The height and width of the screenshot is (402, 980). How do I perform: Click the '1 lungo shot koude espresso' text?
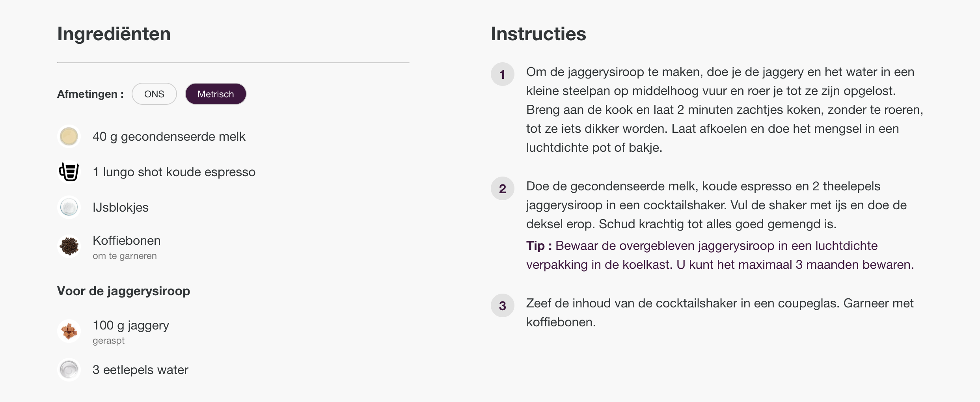tap(174, 172)
